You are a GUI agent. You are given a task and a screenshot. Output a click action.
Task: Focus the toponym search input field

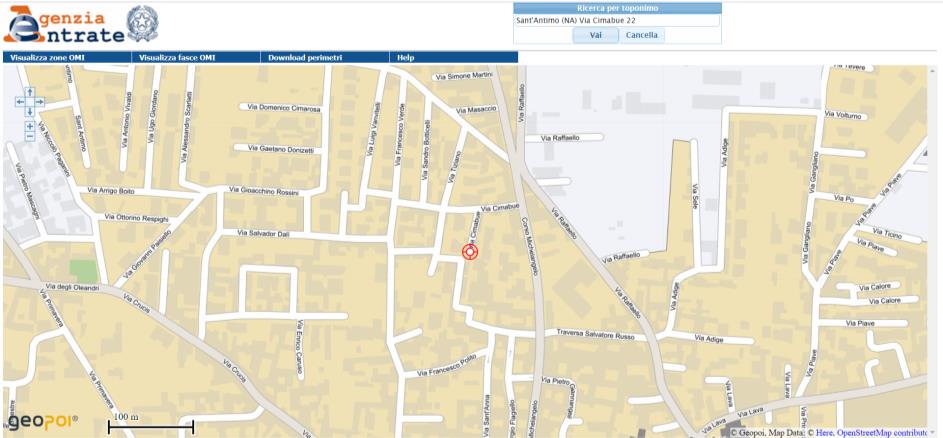pos(616,19)
